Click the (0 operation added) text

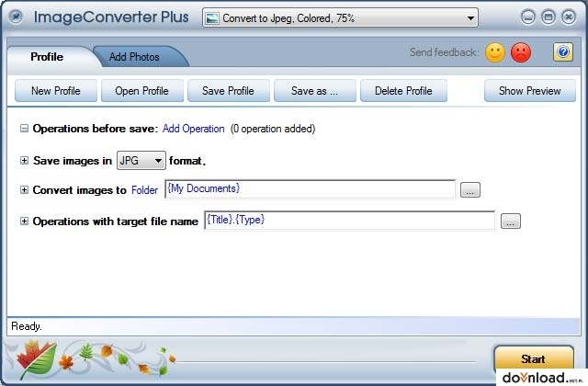[x=273, y=129]
